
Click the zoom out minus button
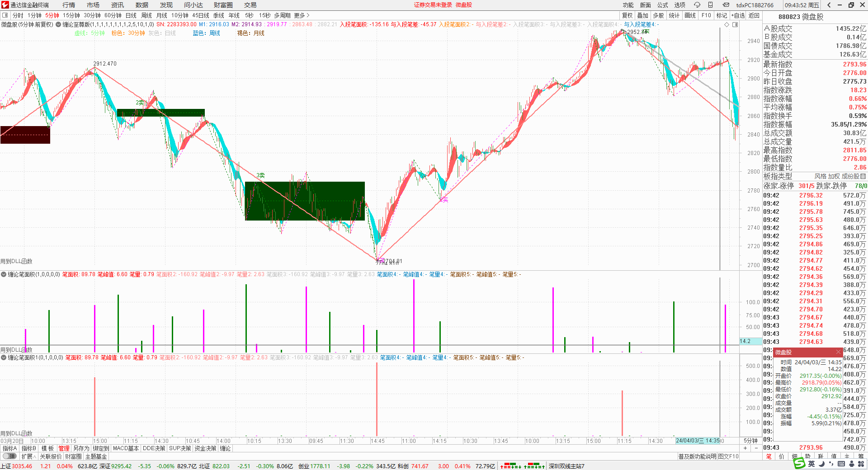pyautogui.click(x=756, y=448)
